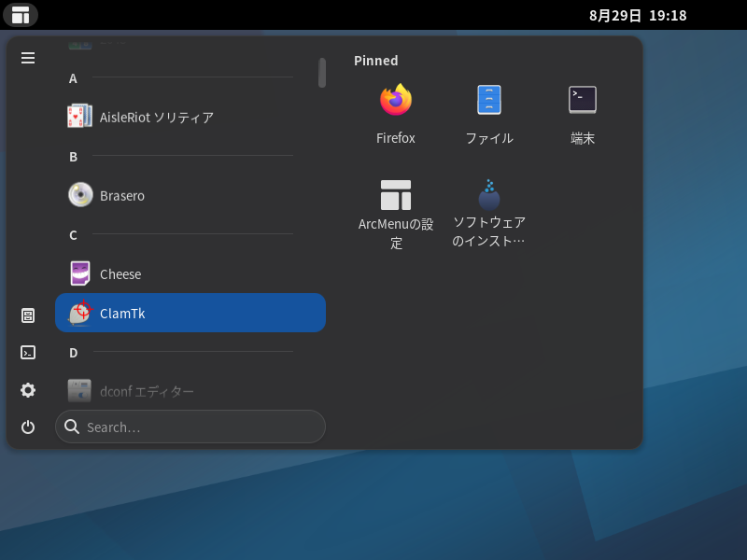Click the power button in sidebar
The image size is (747, 560).
(28, 427)
